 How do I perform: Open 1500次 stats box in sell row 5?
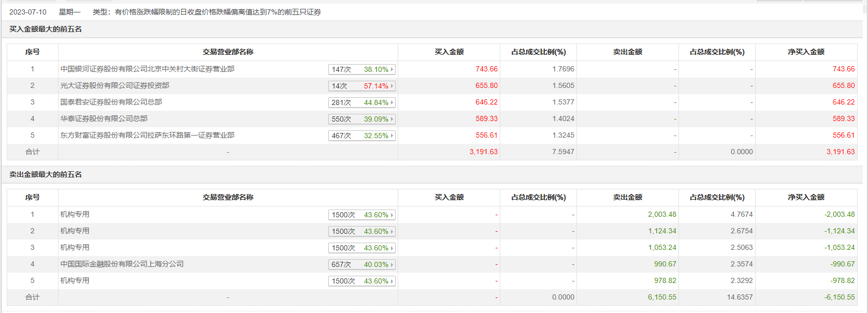[x=361, y=281]
